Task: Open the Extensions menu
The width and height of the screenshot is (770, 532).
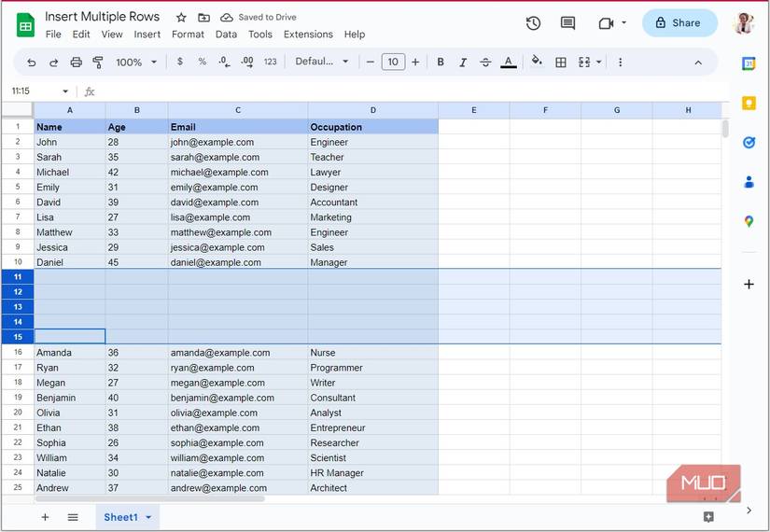Action: point(308,35)
